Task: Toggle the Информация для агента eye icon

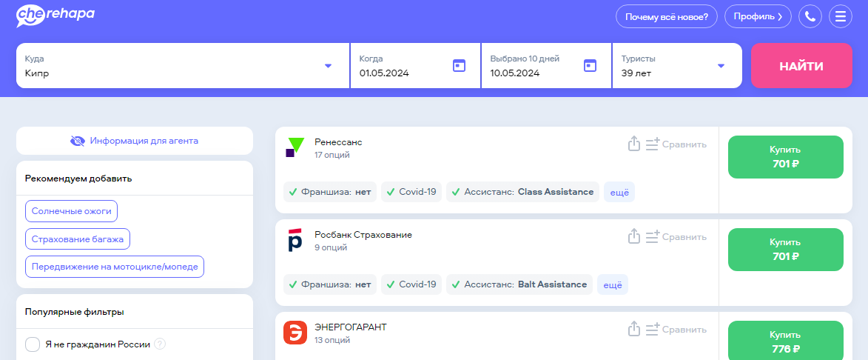Action: click(x=78, y=141)
